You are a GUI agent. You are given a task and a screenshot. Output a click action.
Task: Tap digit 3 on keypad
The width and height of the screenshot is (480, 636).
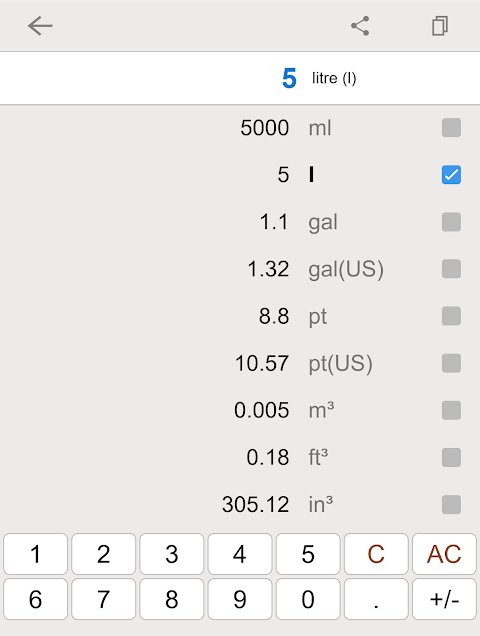tap(172, 554)
